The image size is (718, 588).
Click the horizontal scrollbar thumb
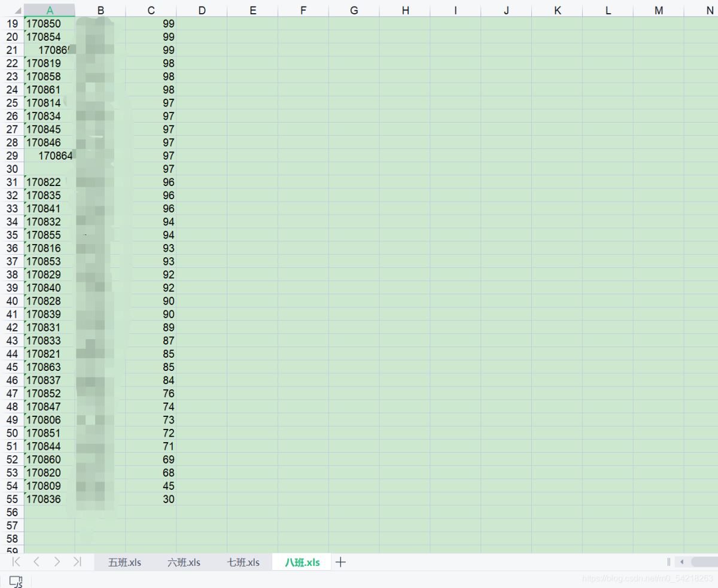[x=704, y=562]
